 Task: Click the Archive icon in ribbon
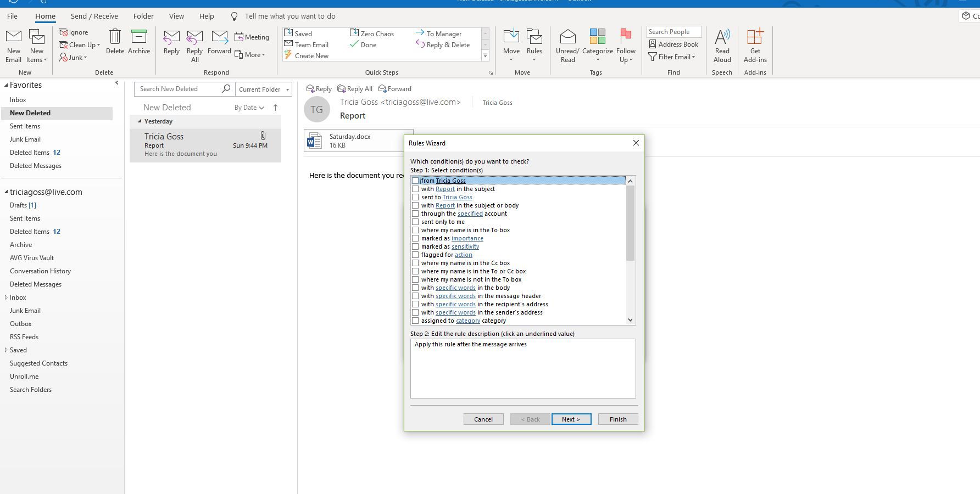139,37
